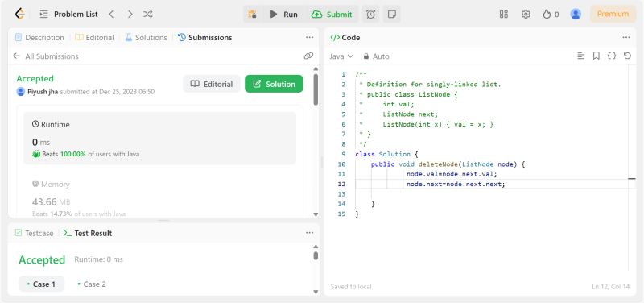Viewport: 644px width, 303px height.
Task: Open more options in the Submissions panel
Action: point(309,37)
